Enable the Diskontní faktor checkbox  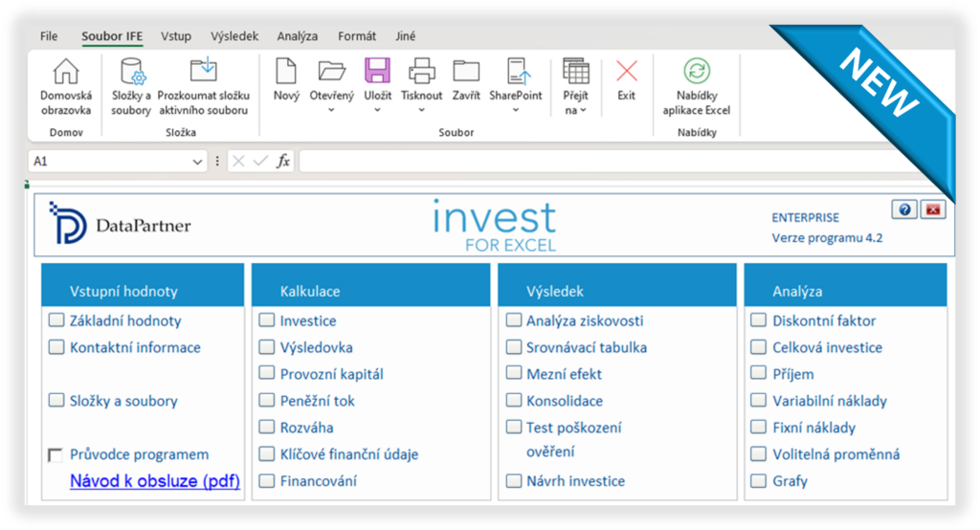coord(759,320)
